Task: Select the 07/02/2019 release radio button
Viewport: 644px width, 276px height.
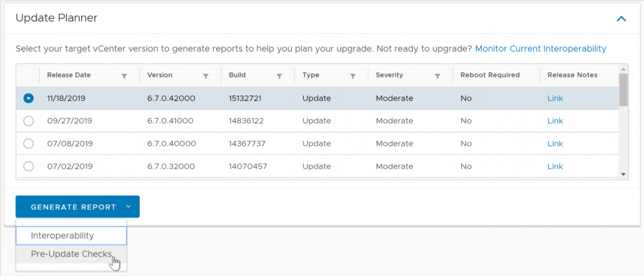Action: 28,167
